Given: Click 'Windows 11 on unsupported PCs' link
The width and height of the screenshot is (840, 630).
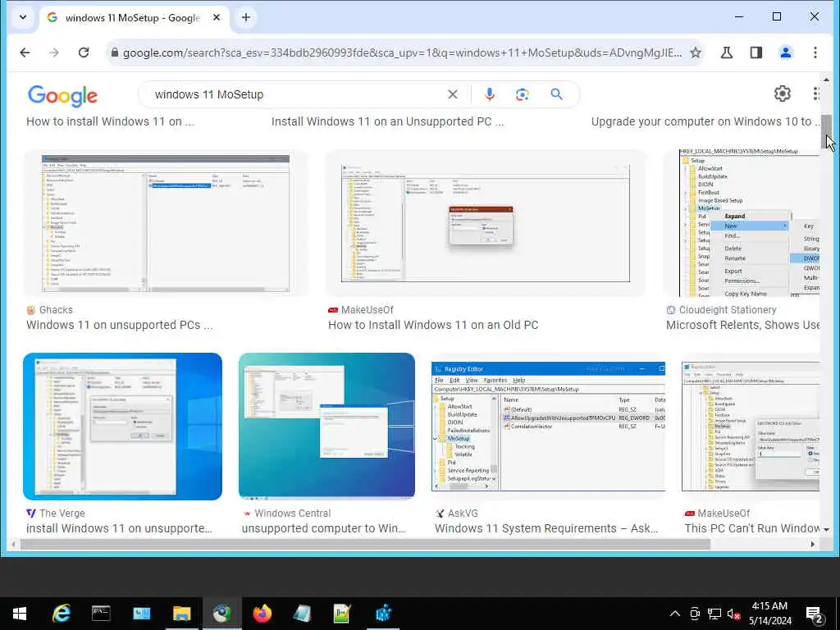Looking at the screenshot, I should pos(120,325).
